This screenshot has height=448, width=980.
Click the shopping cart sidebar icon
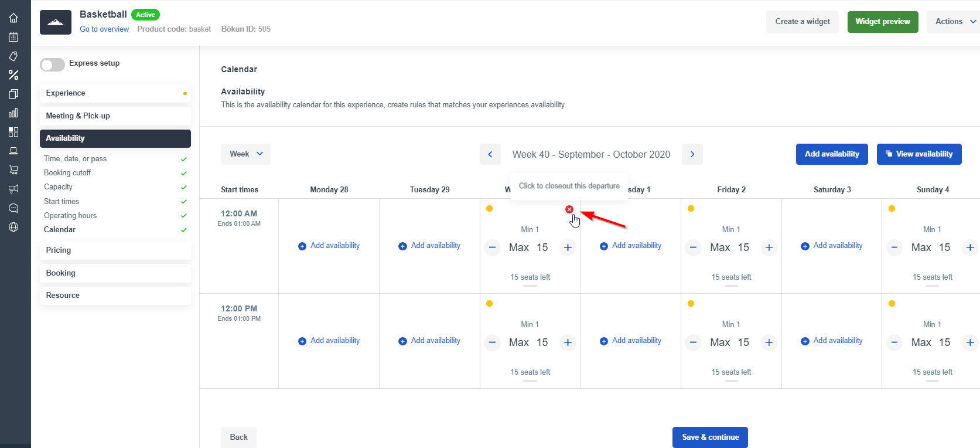click(13, 170)
